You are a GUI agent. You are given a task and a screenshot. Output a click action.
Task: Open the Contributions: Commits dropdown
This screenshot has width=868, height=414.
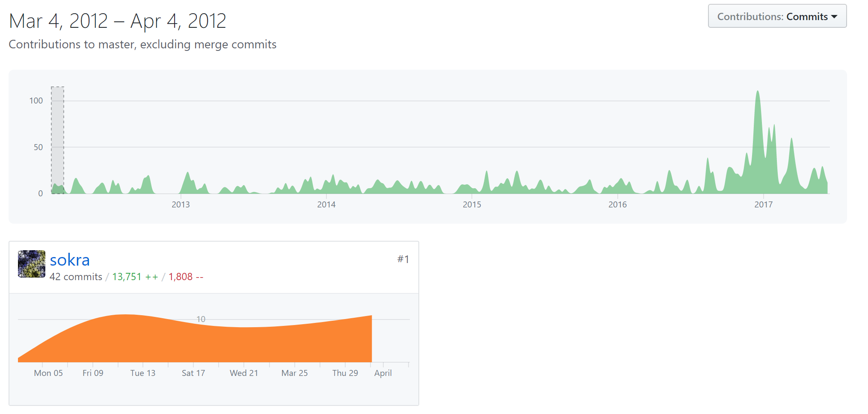pos(776,16)
